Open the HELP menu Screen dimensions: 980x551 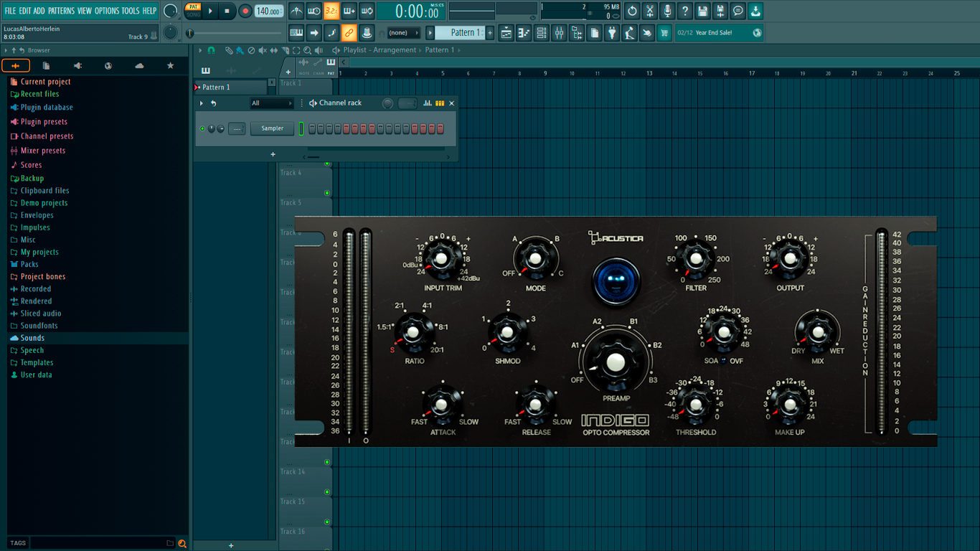pos(149,11)
